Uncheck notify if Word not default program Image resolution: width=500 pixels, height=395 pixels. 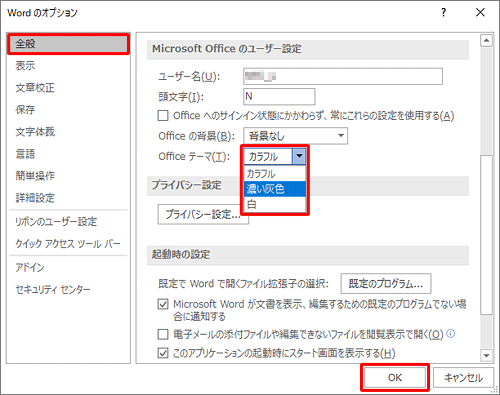(163, 304)
